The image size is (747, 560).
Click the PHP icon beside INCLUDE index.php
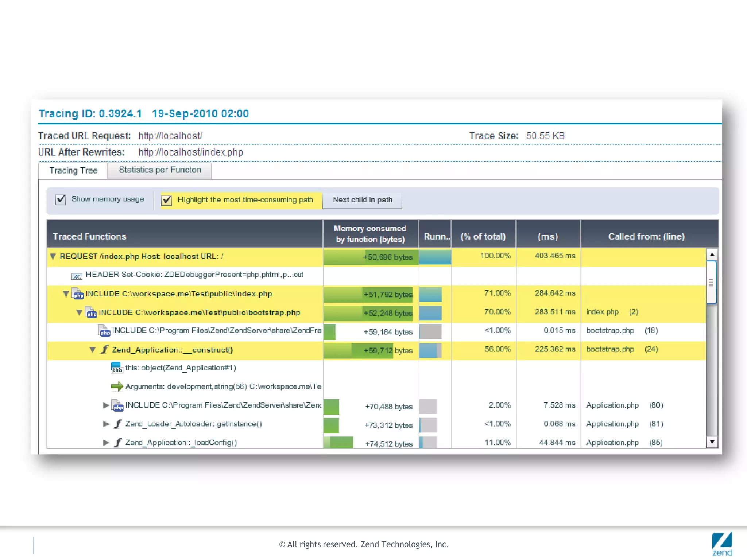(78, 294)
